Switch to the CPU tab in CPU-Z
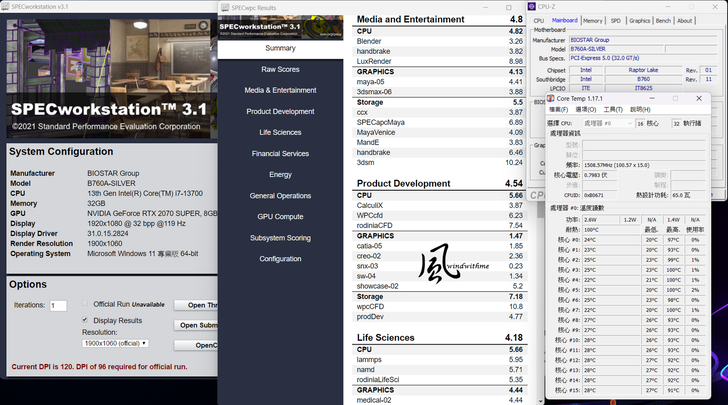728x405 pixels. coord(539,21)
